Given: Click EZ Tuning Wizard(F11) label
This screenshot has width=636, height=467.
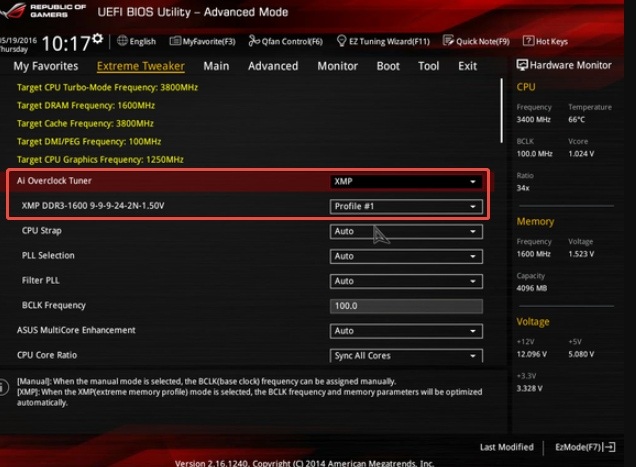Looking at the screenshot, I should 389,41.
